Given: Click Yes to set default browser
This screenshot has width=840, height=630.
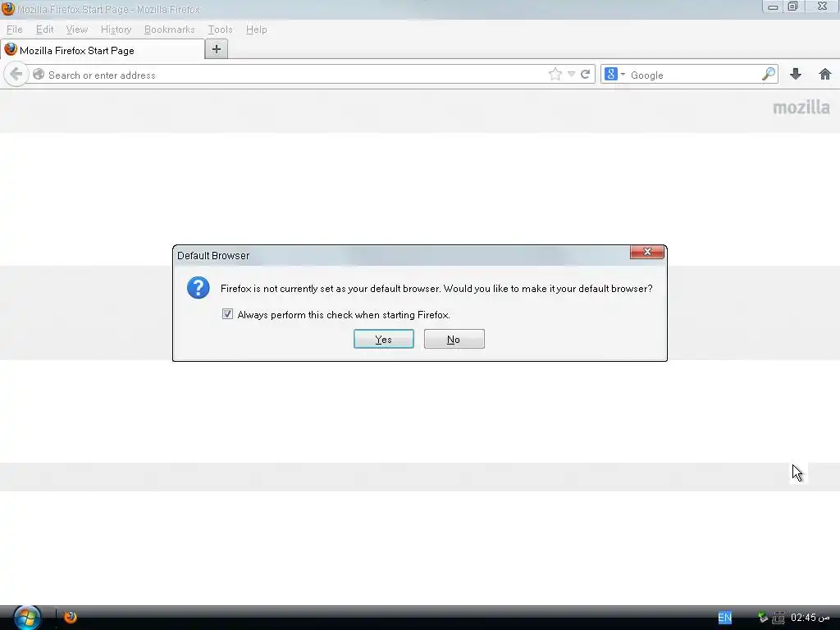Looking at the screenshot, I should click(384, 339).
